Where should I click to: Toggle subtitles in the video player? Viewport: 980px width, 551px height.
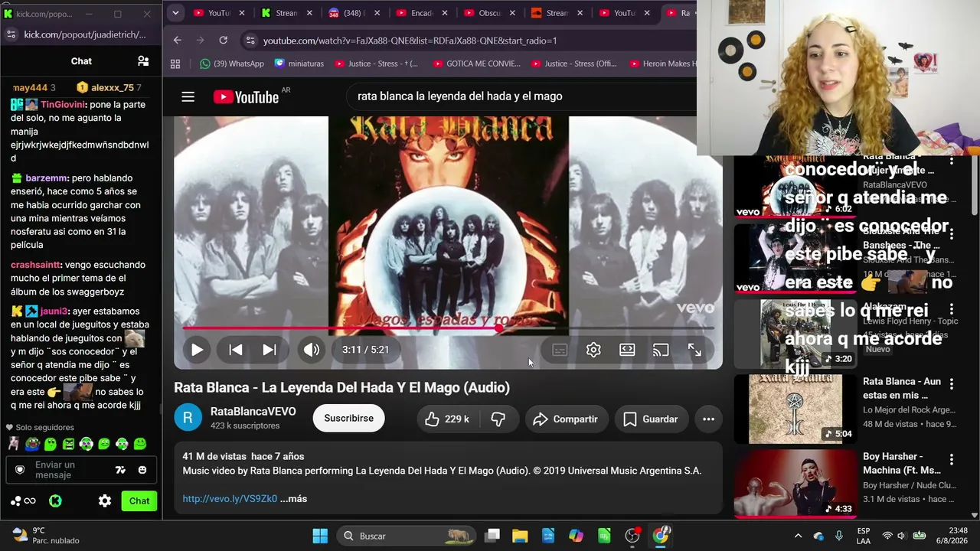click(560, 350)
